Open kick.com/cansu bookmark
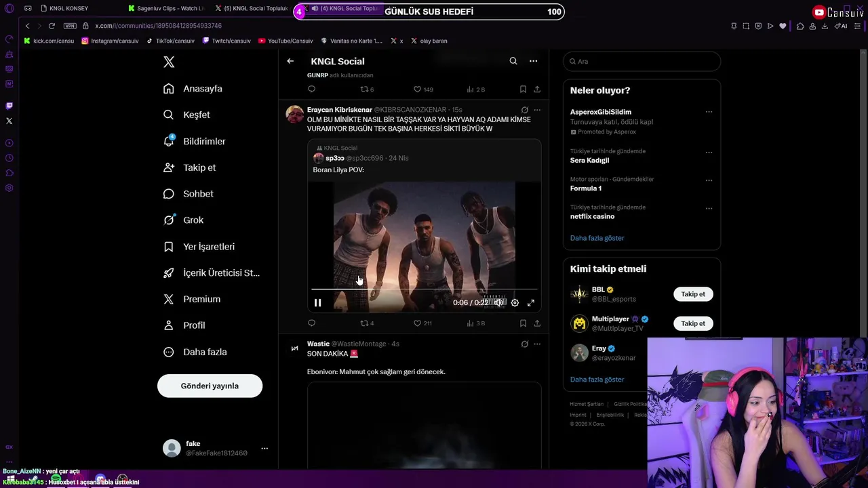The width and height of the screenshot is (868, 488). click(49, 41)
